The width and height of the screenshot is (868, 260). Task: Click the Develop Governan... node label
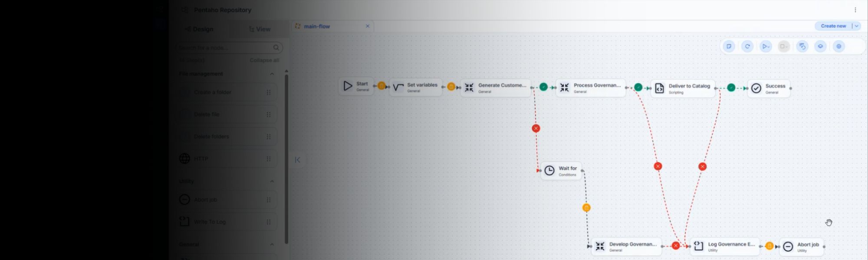pos(633,244)
